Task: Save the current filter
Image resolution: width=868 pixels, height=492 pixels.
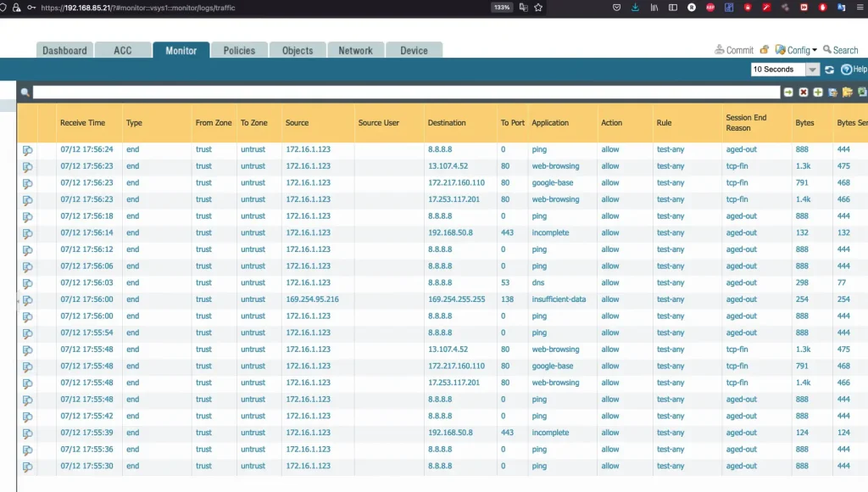Action: pyautogui.click(x=832, y=92)
